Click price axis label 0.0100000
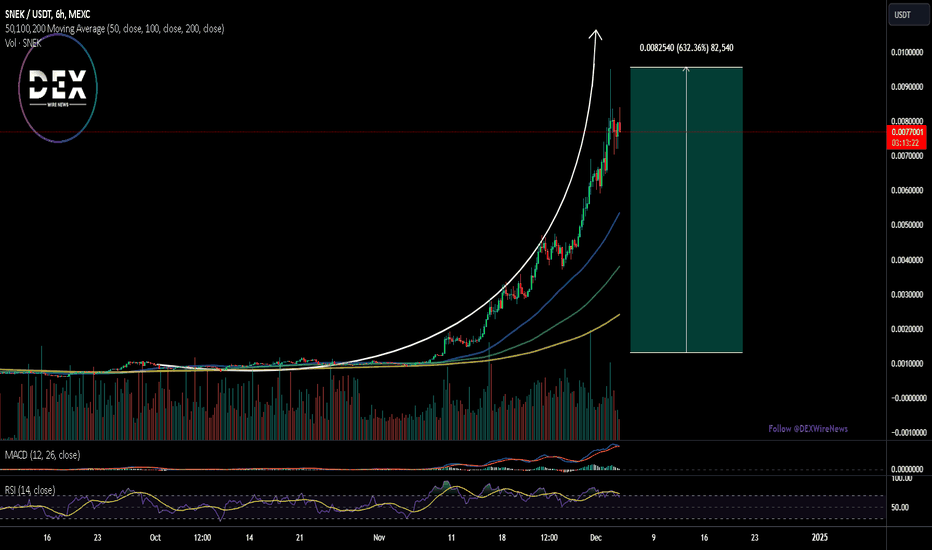 tap(907, 52)
